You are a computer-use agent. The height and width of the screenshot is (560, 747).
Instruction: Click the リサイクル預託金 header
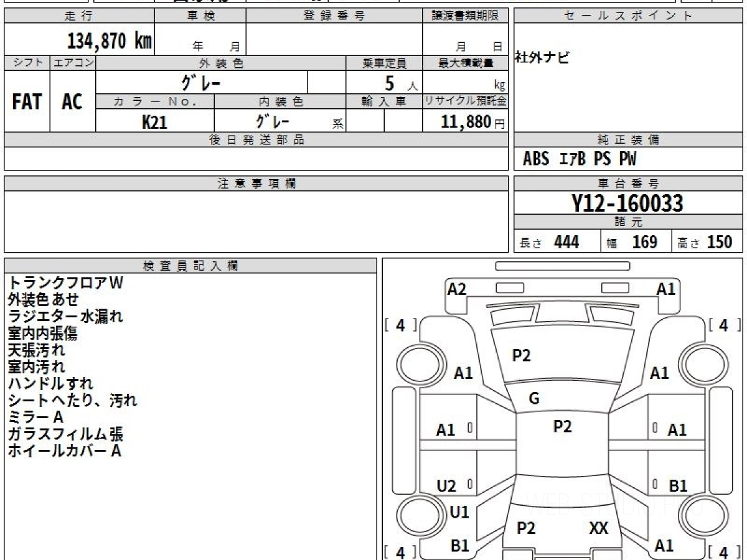tap(465, 101)
